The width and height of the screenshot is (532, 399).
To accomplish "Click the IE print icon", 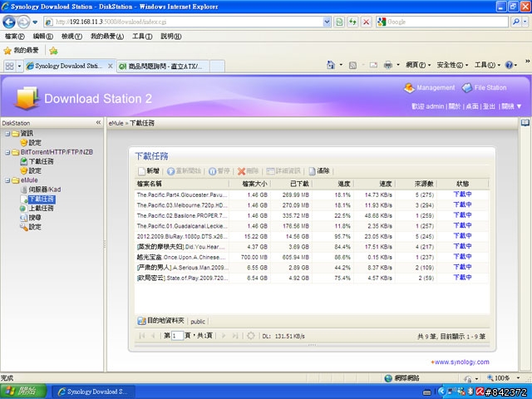I will click(x=388, y=65).
